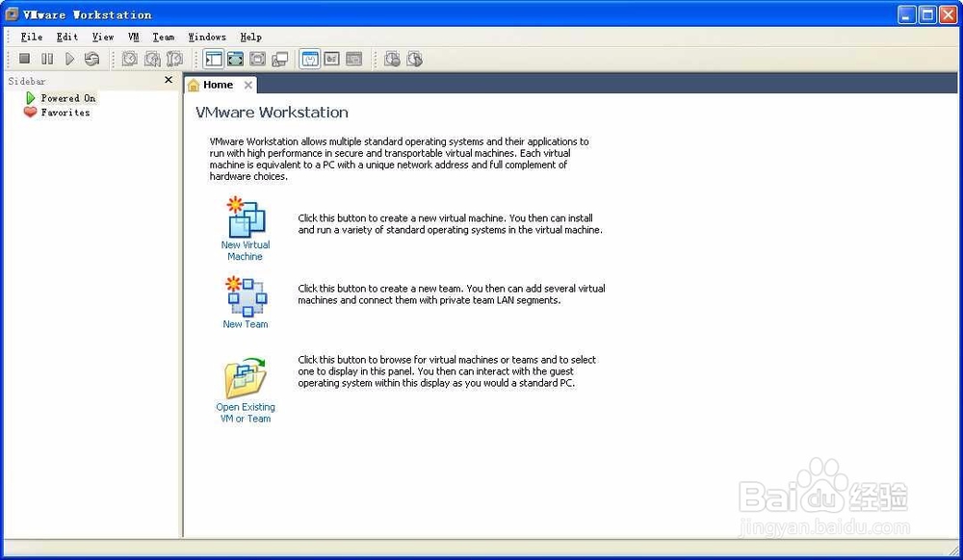Click the New Team link text

(x=245, y=324)
